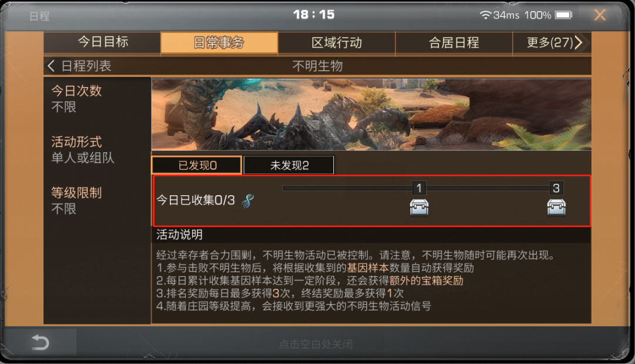Image resolution: width=635 pixels, height=364 pixels.
Task: Select the 日常事务 tab
Action: tap(219, 42)
